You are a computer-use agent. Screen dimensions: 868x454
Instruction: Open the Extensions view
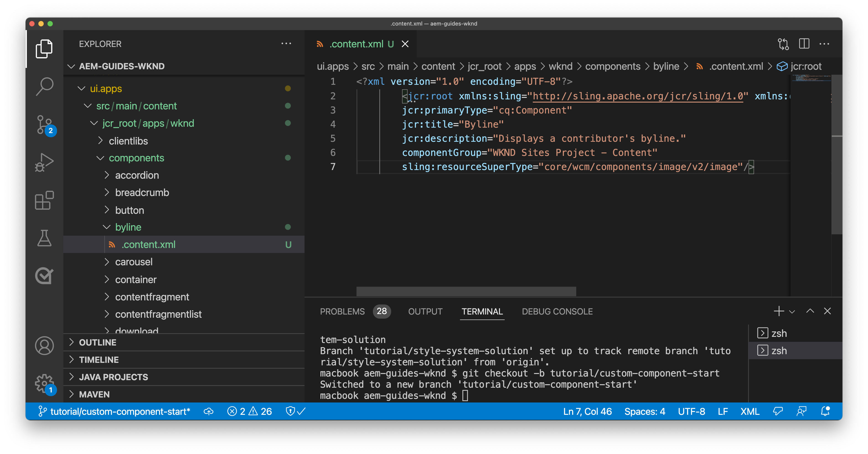44,201
